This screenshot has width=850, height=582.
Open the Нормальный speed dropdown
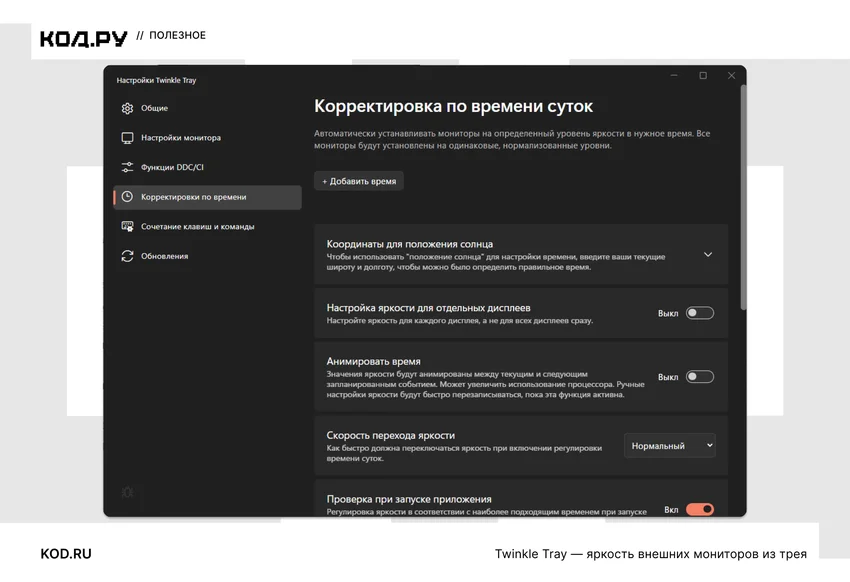(670, 445)
